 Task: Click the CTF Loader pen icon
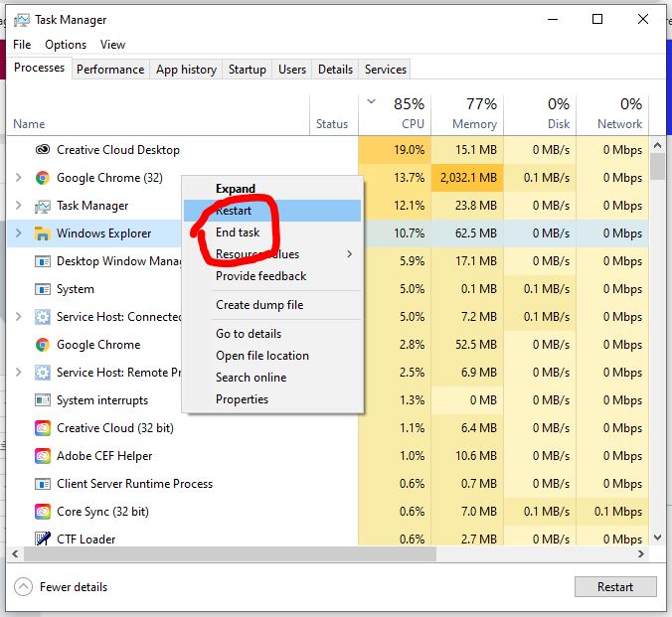43,539
